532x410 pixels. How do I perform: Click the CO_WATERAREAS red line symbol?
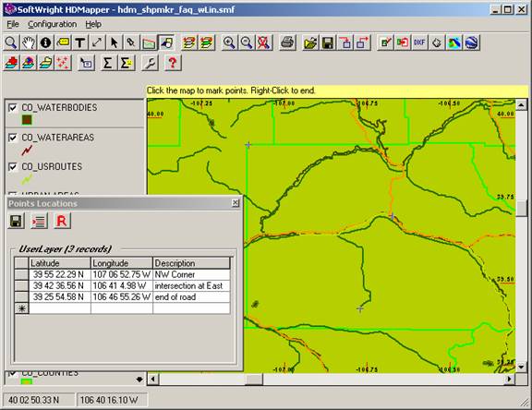pyautogui.click(x=27, y=150)
